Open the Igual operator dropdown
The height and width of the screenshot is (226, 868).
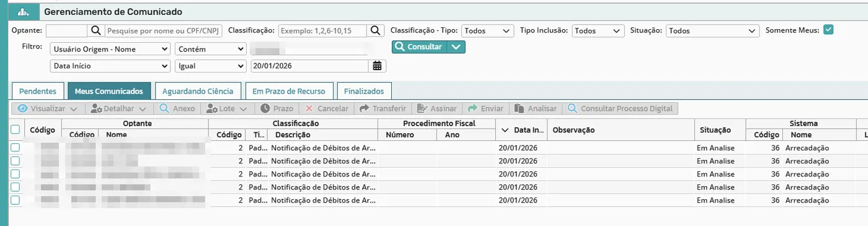[211, 66]
